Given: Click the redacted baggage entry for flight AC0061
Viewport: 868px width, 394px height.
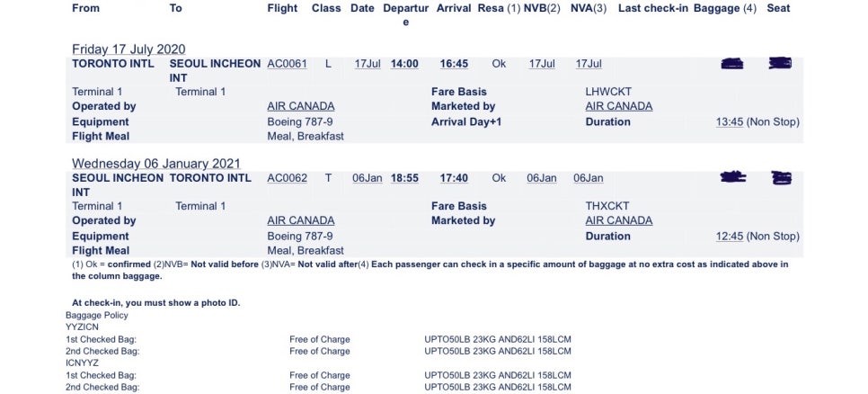Looking at the screenshot, I should pyautogui.click(x=731, y=64).
